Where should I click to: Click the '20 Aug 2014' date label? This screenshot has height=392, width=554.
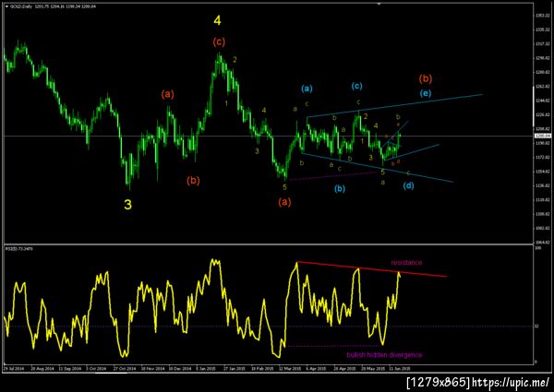point(42,368)
